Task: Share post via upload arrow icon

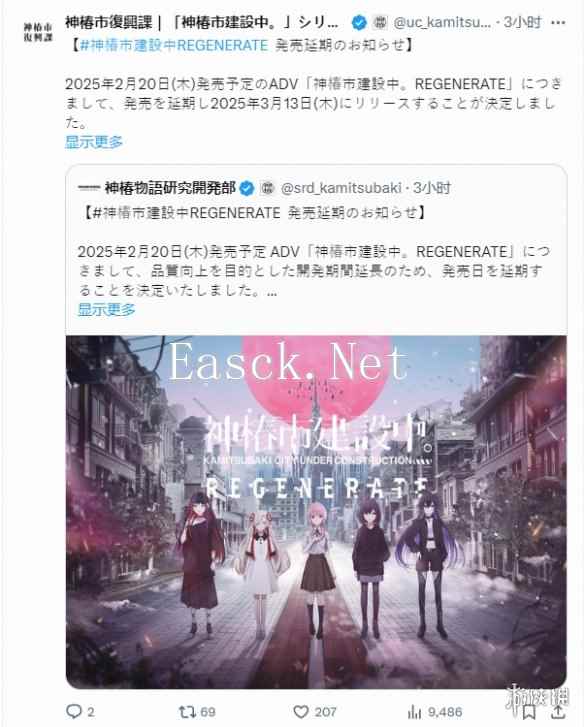Action: click(x=559, y=712)
